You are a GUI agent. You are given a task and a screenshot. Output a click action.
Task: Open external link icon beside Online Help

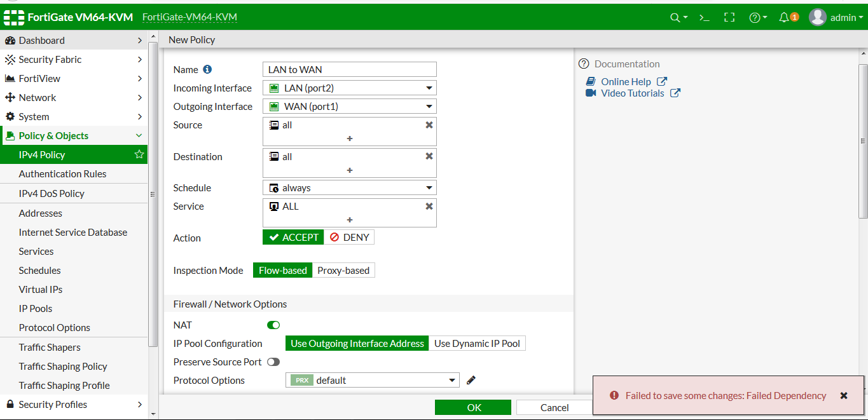tap(662, 81)
